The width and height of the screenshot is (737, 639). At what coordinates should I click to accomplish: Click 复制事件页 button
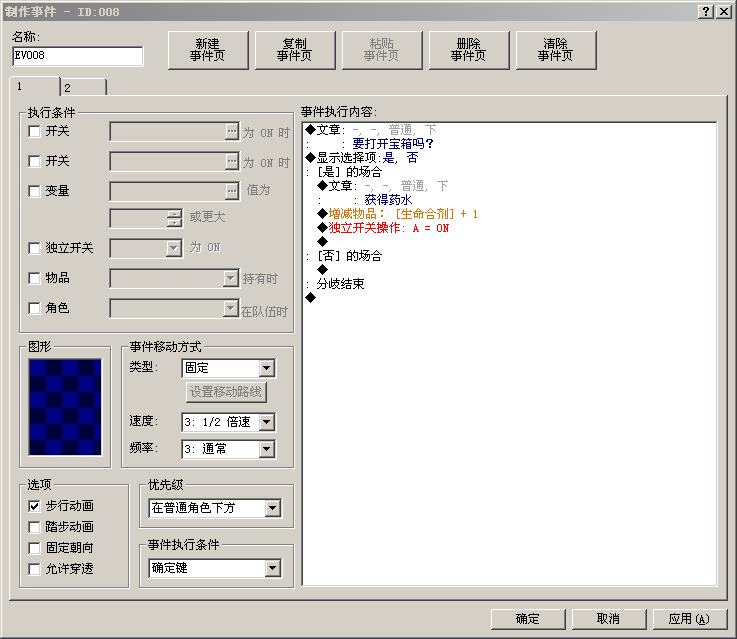[295, 50]
